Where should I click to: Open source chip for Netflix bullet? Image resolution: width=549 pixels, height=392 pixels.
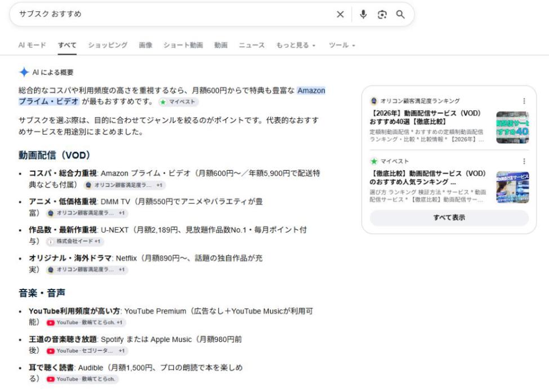87,270
